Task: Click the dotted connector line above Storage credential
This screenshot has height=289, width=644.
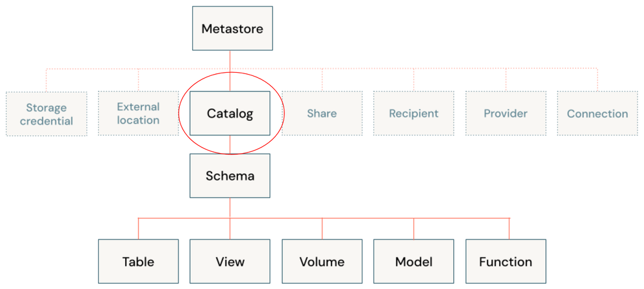Action: (46, 80)
